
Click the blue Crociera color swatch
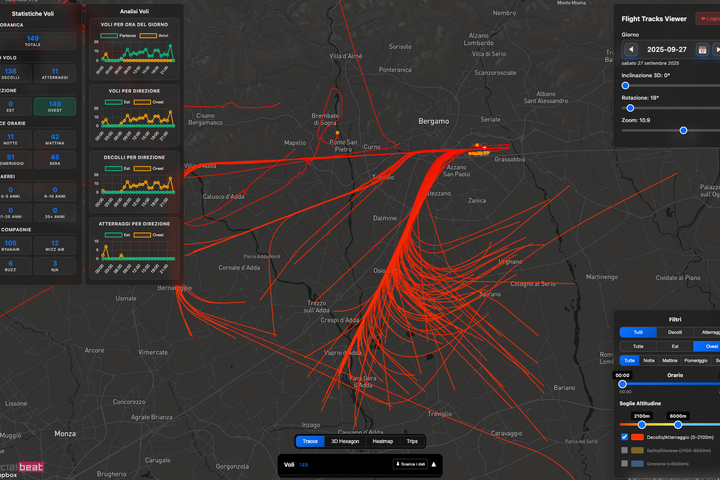click(637, 463)
